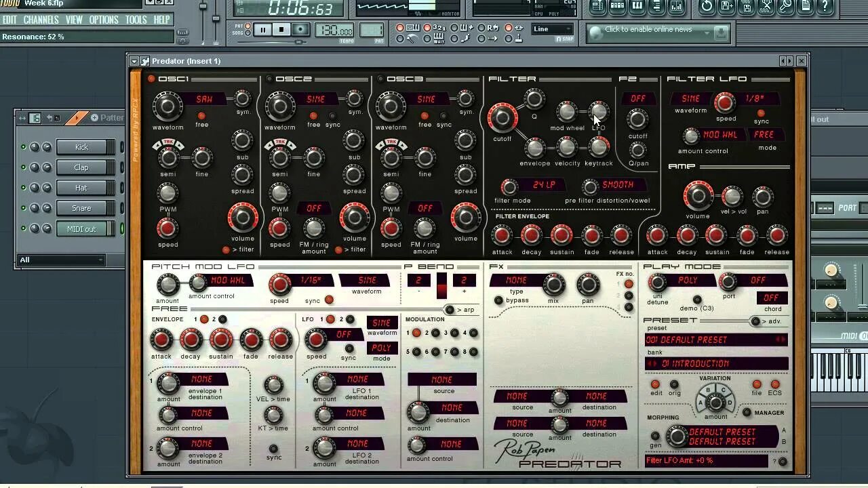Open the HELP menu
Viewport: 868px width, 488px height.
(162, 20)
